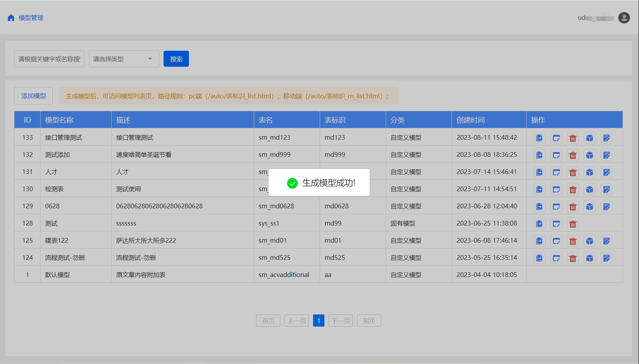The height and width of the screenshot is (364, 639).
Task: Go to page 1 in pagination
Action: click(319, 321)
